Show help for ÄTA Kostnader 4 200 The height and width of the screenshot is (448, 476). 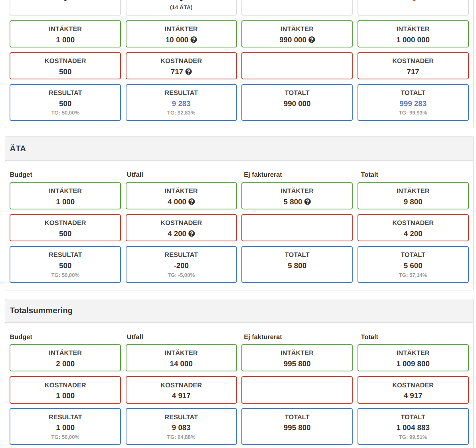tap(192, 234)
